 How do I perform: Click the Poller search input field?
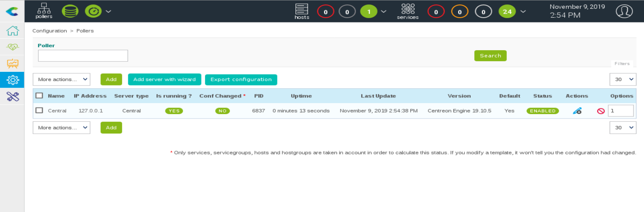(83, 56)
